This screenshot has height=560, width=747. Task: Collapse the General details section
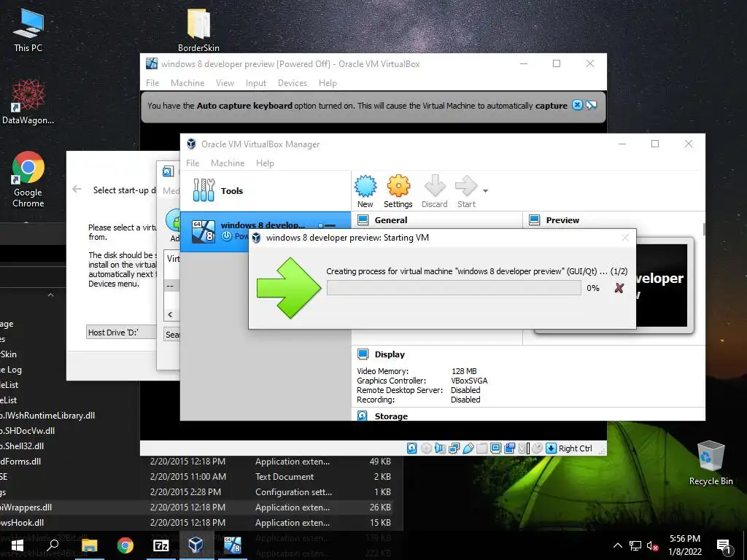click(391, 220)
